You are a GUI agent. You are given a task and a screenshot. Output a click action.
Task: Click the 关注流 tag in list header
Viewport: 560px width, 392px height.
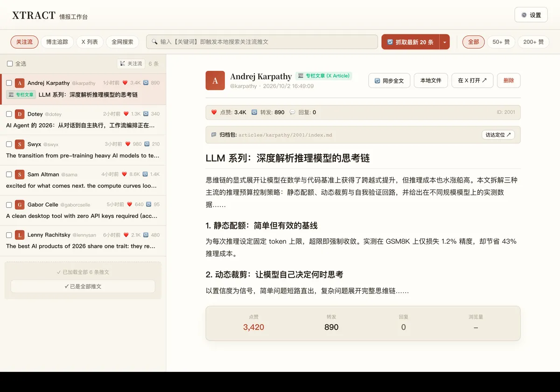click(131, 64)
